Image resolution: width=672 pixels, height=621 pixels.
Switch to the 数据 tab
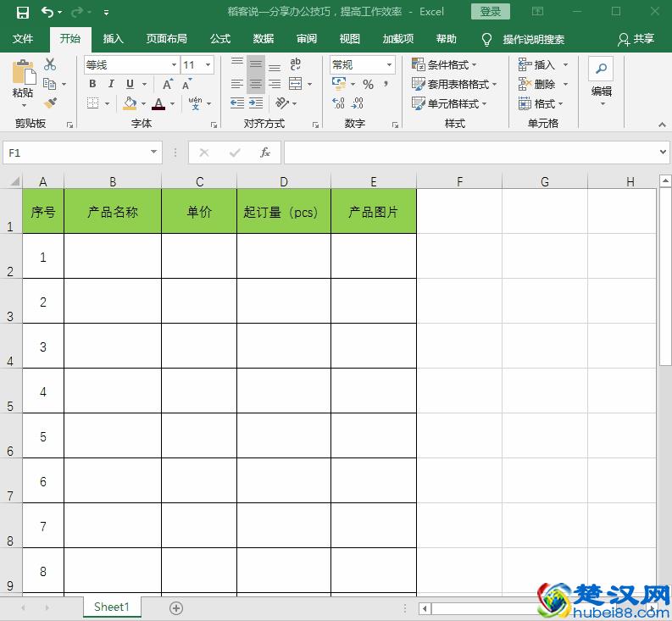coord(264,39)
